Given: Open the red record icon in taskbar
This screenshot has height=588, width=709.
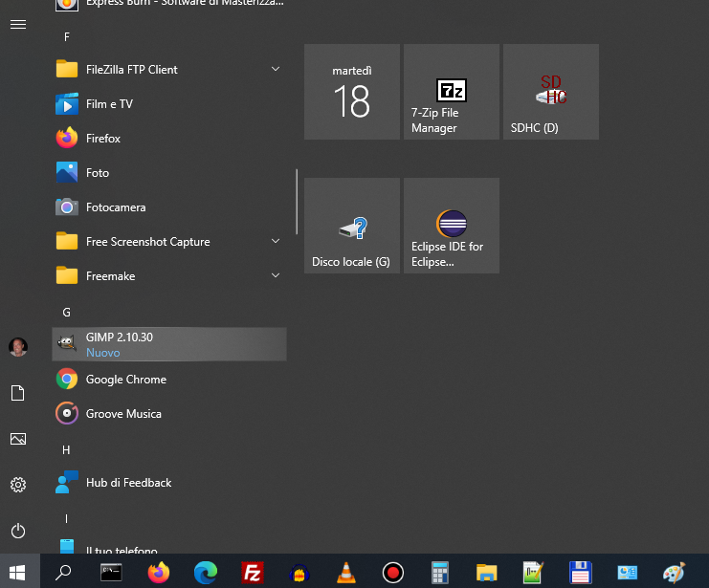Looking at the screenshot, I should (x=393, y=573).
